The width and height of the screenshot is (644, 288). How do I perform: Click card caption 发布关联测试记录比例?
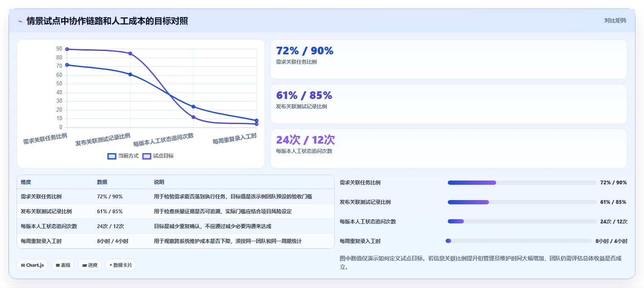[302, 107]
